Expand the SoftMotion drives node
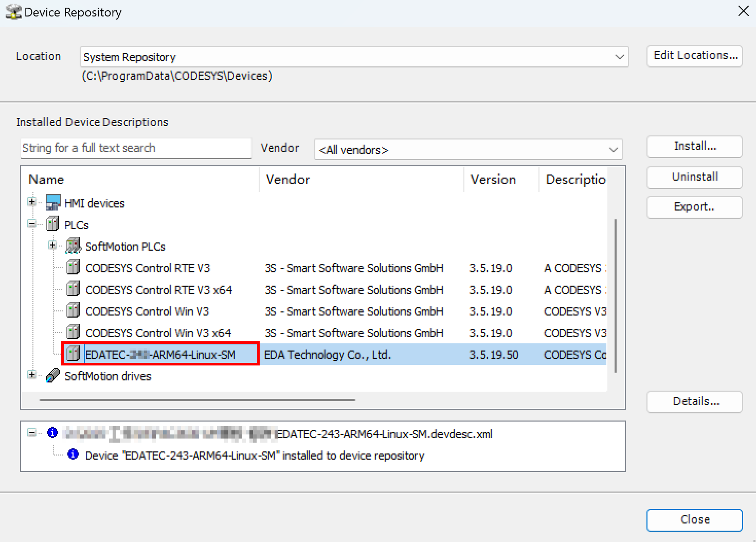The image size is (756, 542). click(32, 375)
